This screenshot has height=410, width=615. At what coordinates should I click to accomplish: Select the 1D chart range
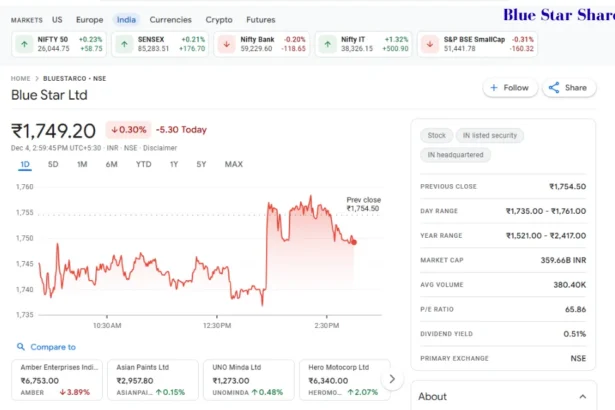point(25,164)
